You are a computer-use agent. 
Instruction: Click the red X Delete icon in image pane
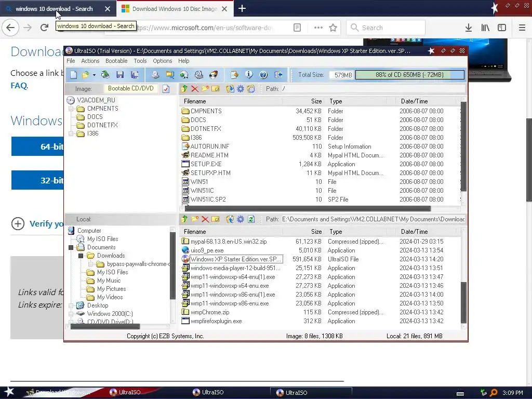tap(195, 88)
